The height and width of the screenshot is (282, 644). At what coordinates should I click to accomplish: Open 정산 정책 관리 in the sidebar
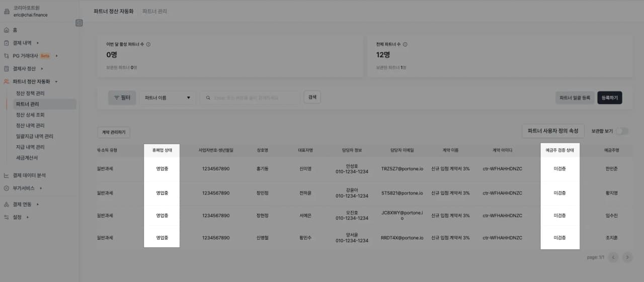pos(30,93)
